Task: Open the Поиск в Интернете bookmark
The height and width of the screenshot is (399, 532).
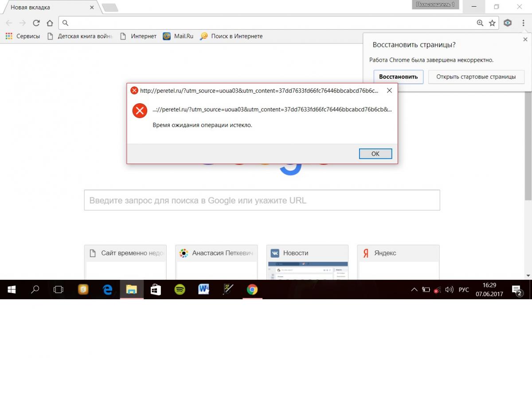Action: coord(231,36)
